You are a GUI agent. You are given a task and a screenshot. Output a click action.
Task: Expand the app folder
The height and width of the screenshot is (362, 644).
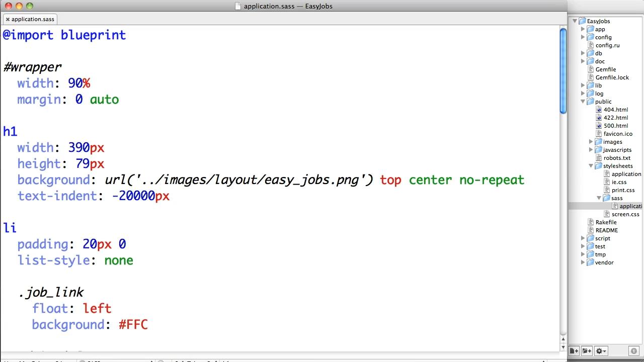(x=583, y=29)
